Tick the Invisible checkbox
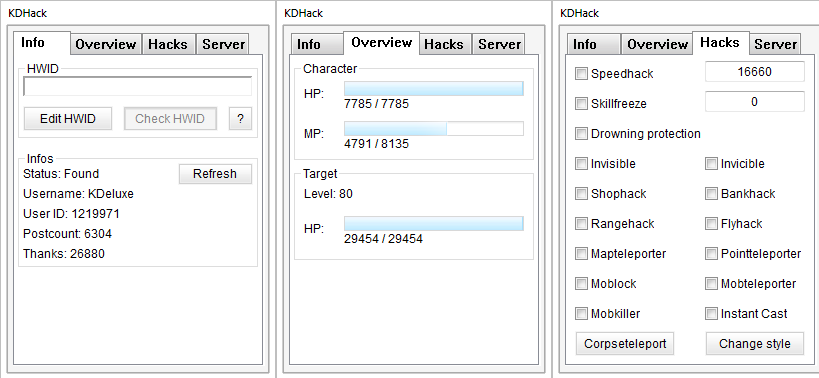Screen dimensions: 819x378 coord(581,163)
